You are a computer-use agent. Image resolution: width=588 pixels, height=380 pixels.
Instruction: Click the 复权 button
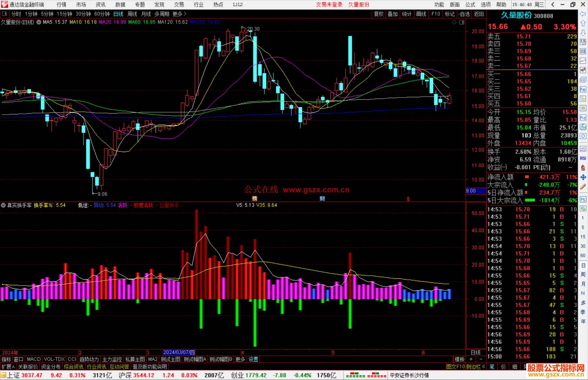click(378, 14)
